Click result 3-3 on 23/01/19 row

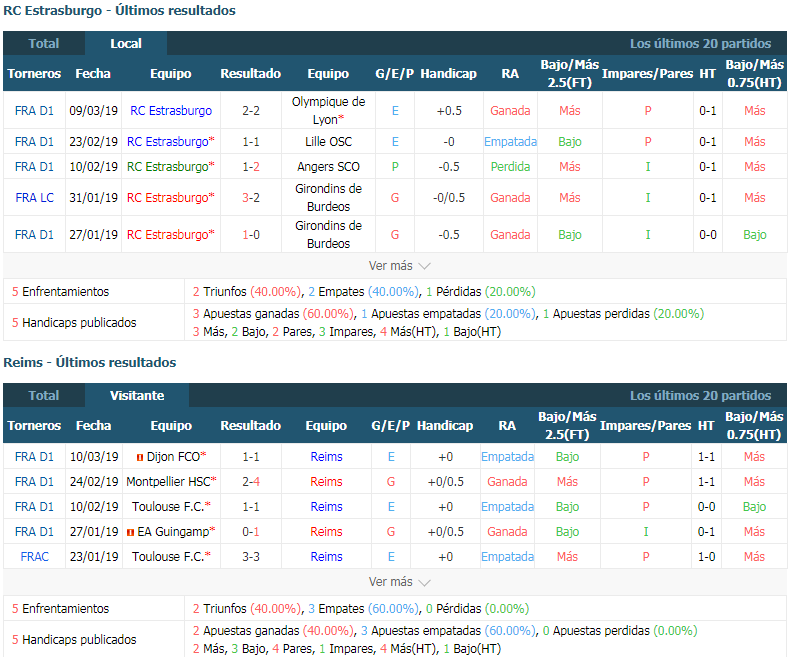(x=251, y=556)
